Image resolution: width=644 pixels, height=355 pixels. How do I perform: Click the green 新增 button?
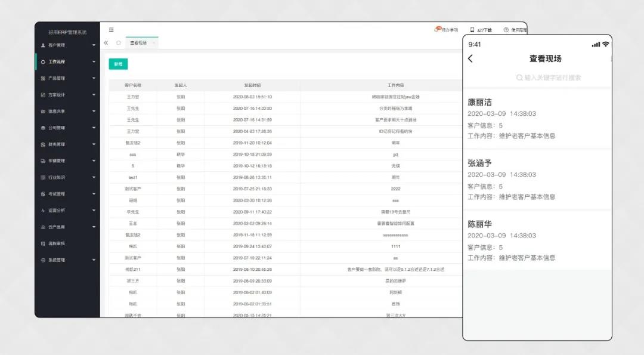click(118, 64)
